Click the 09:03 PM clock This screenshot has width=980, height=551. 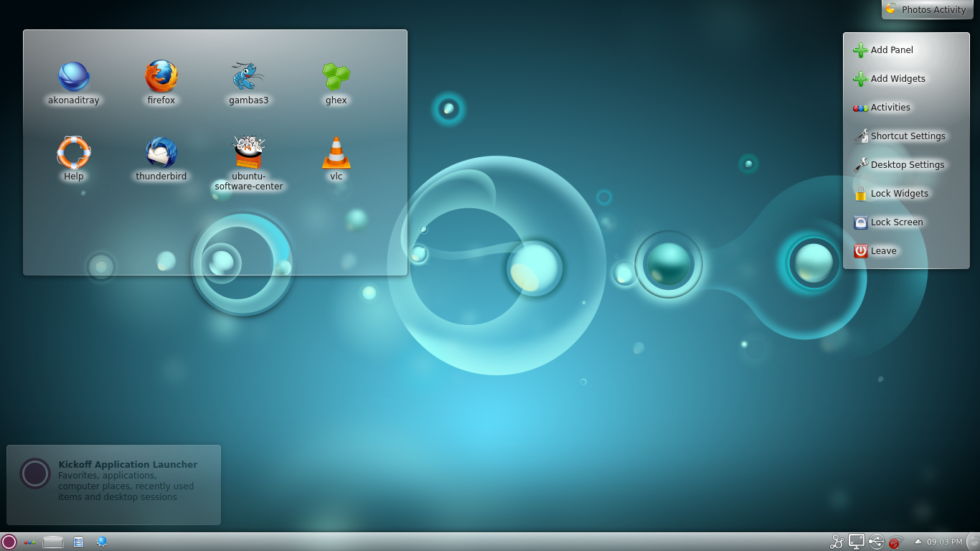point(944,542)
